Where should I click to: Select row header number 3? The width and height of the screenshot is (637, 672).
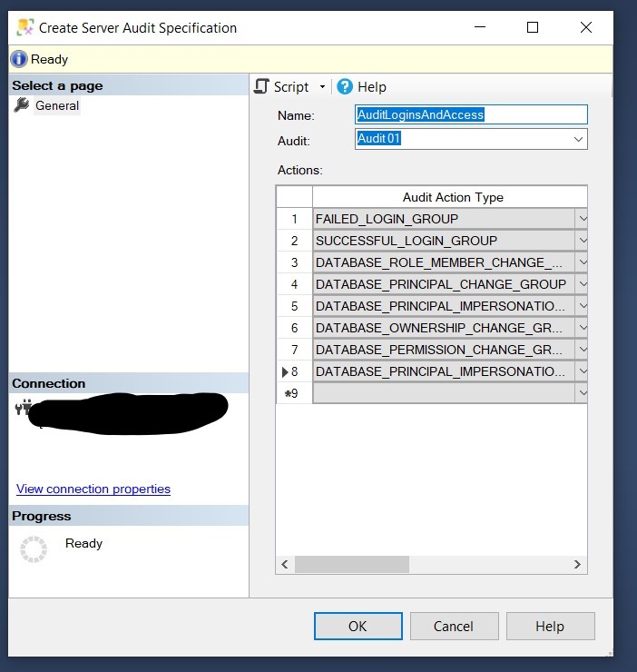click(294, 262)
